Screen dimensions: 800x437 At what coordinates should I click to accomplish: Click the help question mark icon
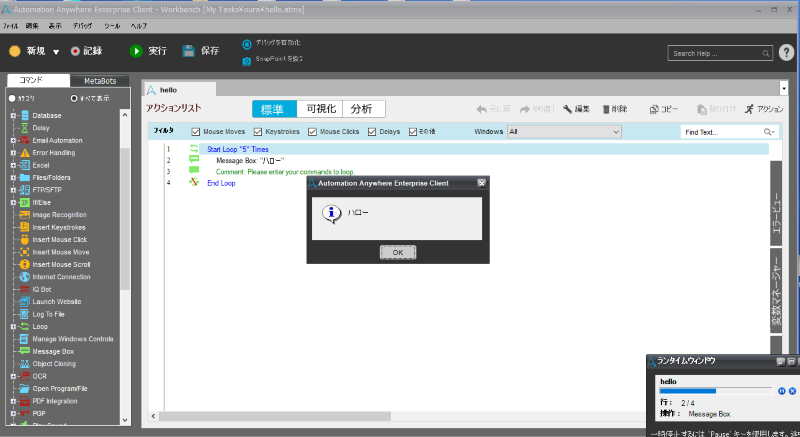(786, 53)
